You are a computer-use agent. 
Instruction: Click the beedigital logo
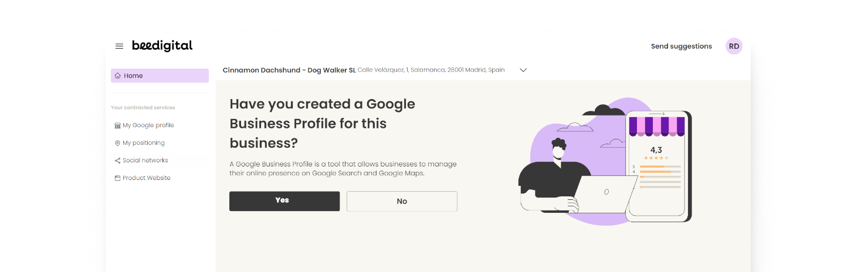point(162,46)
